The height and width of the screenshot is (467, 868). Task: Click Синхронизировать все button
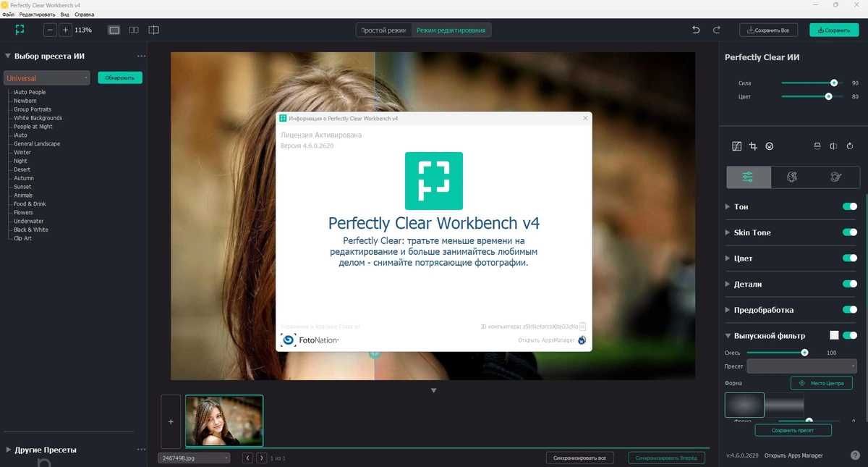point(580,458)
